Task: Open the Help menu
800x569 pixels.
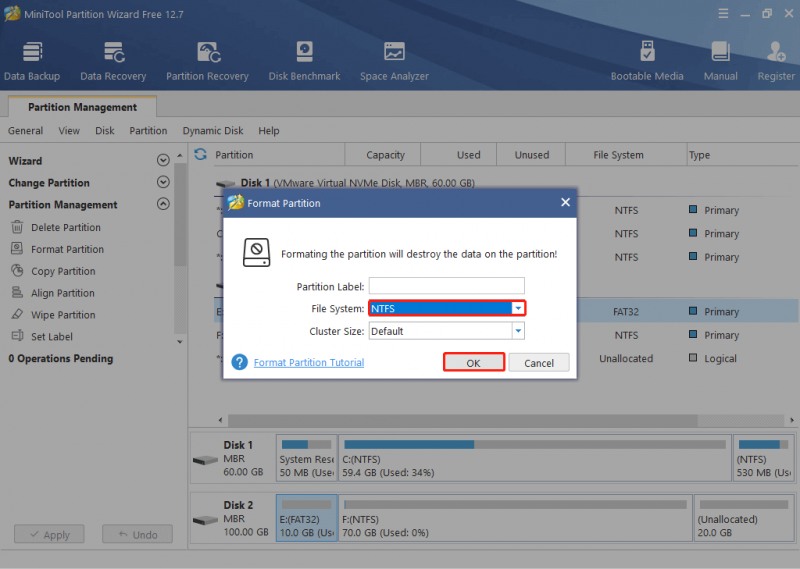Action: coord(268,131)
